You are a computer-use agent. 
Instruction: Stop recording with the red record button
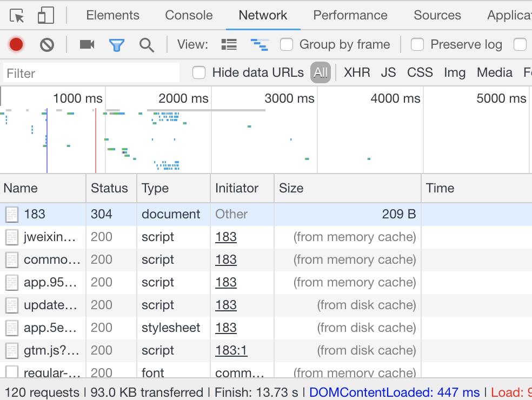coord(16,44)
